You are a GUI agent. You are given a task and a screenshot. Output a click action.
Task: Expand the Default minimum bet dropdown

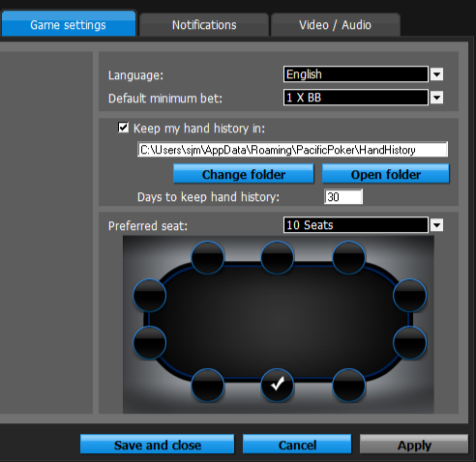coord(437,98)
